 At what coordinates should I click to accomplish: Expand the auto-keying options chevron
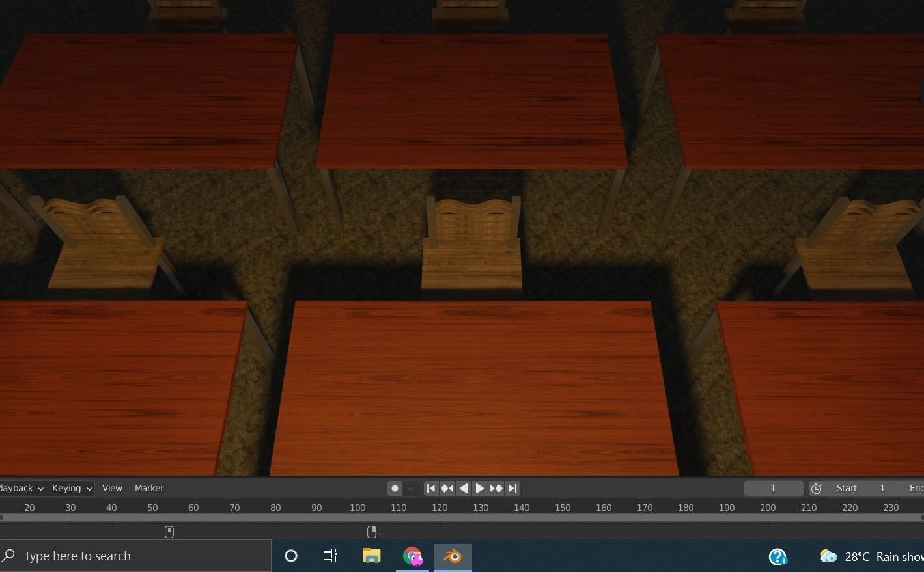[410, 488]
